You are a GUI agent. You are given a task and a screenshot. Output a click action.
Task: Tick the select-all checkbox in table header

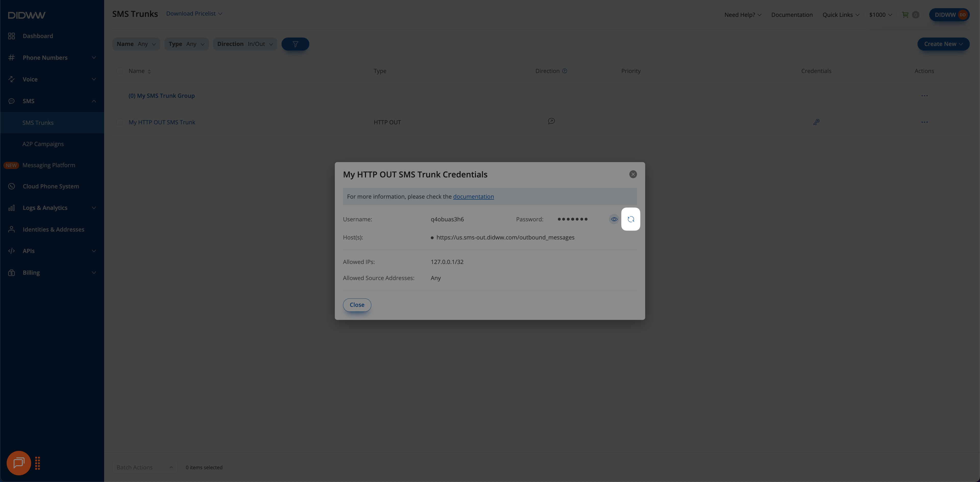119,71
